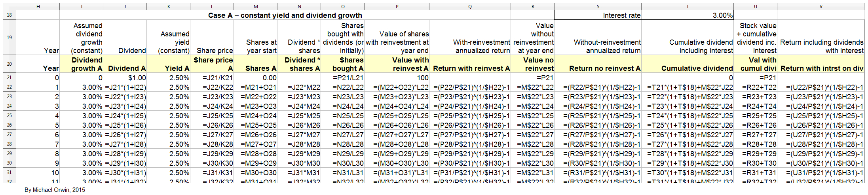
Task: Click the Without-reinvestment annualized return header
Action: pos(598,38)
